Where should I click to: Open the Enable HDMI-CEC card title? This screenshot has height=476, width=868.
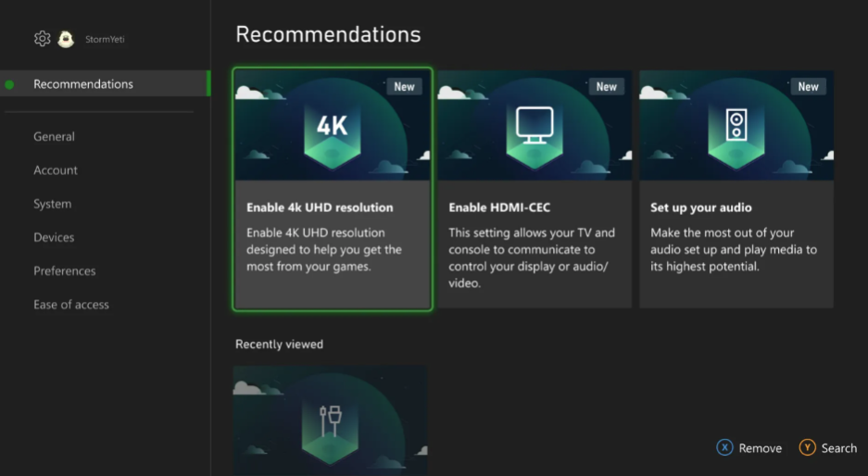tap(499, 207)
